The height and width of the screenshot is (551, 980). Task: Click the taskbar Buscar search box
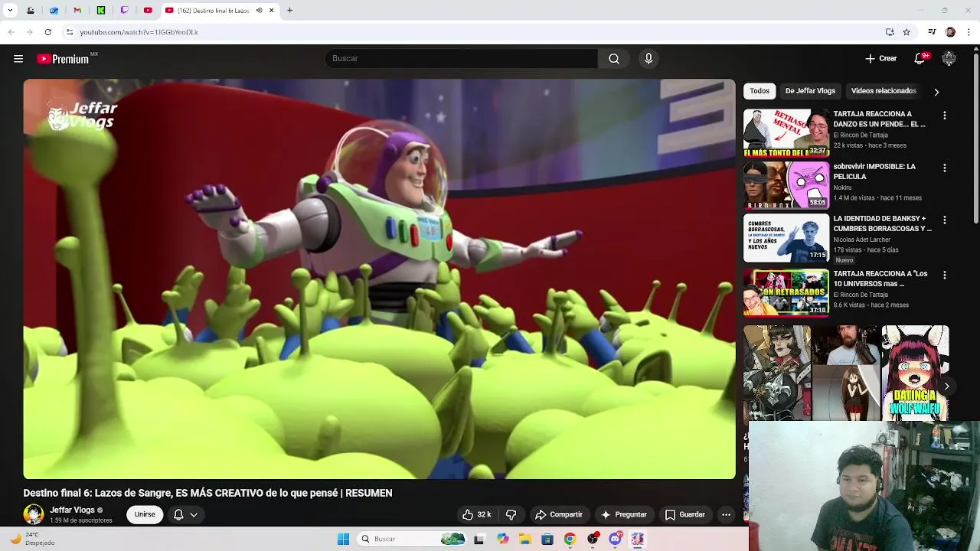[x=413, y=539]
